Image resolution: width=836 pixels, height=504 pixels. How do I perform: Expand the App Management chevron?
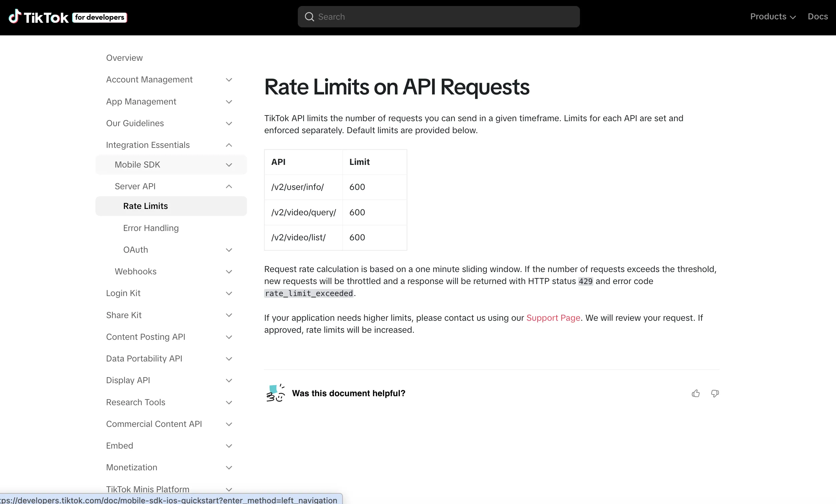click(x=229, y=102)
